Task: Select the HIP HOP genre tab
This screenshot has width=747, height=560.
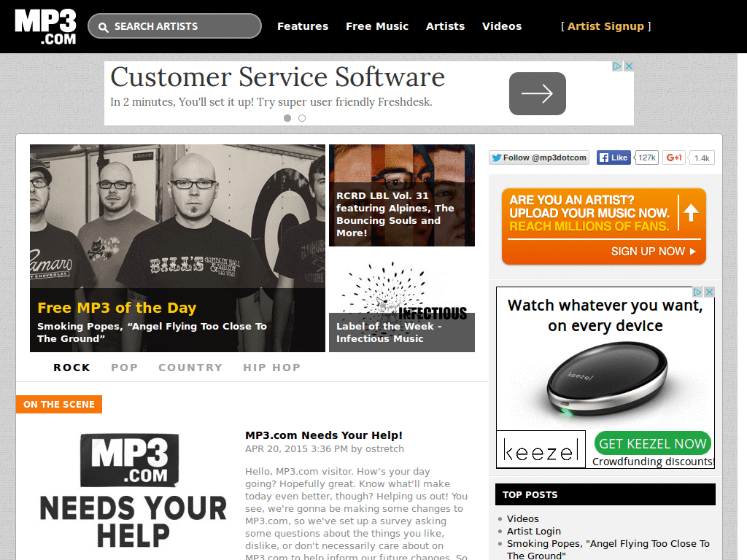Action: pos(272,367)
